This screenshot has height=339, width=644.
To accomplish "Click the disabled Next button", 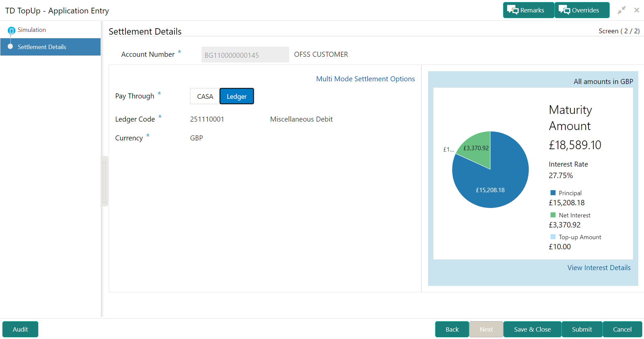I will [x=486, y=329].
